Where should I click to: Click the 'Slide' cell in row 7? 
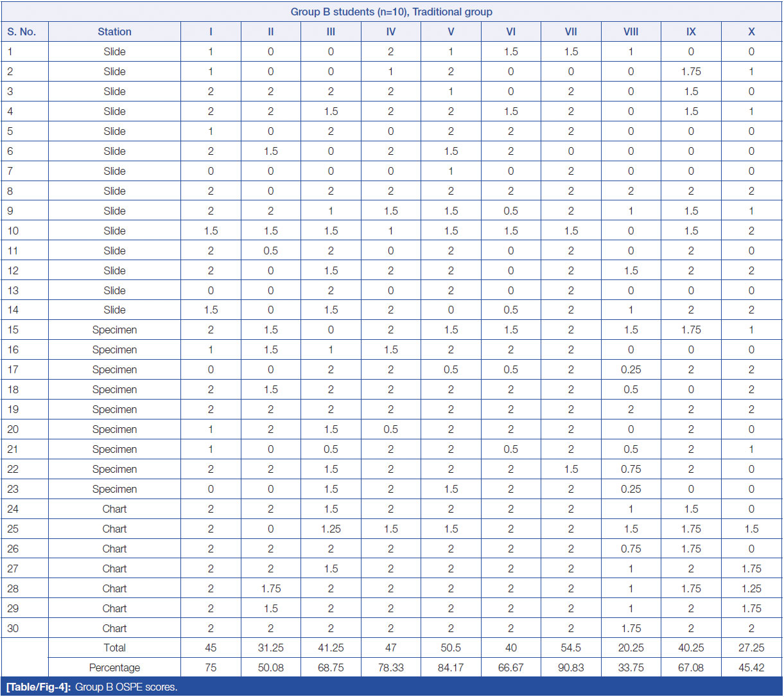(x=114, y=171)
